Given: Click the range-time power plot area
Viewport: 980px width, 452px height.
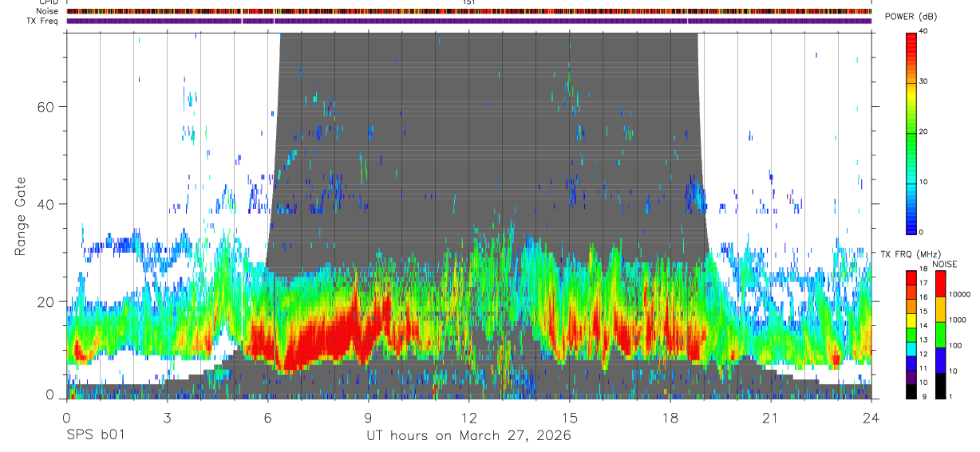Looking at the screenshot, I should click(x=469, y=215).
